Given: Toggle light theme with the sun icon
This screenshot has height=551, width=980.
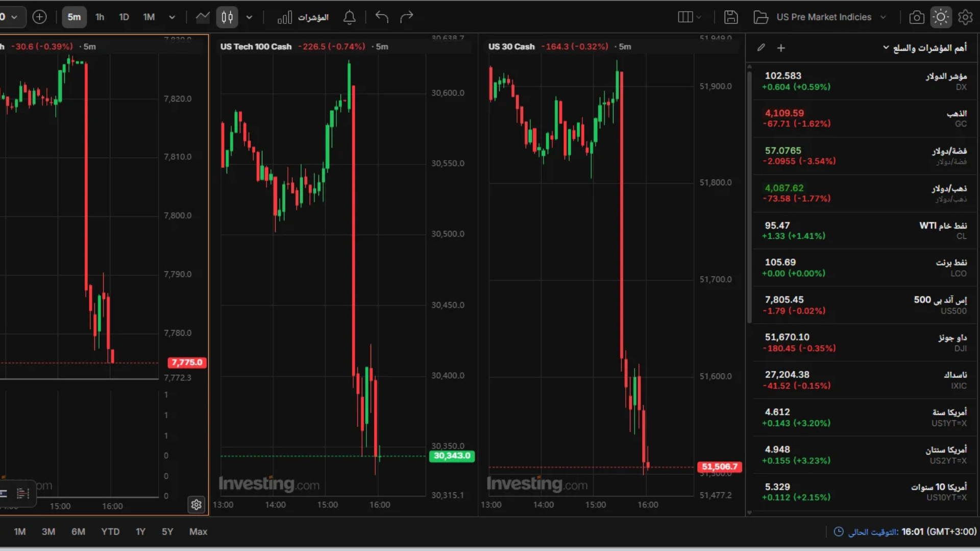Looking at the screenshot, I should click(941, 17).
